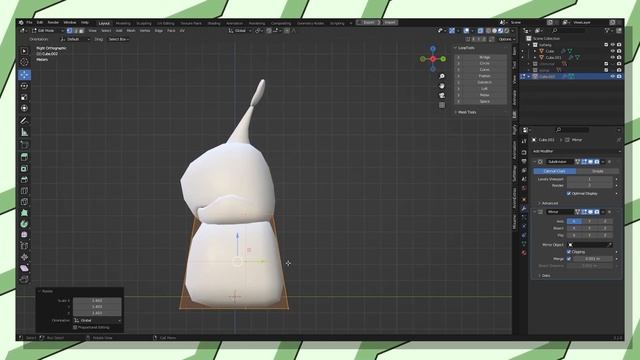The image size is (640, 360).
Task: Hide the selected outliner object's eye
Action: [x=613, y=76]
